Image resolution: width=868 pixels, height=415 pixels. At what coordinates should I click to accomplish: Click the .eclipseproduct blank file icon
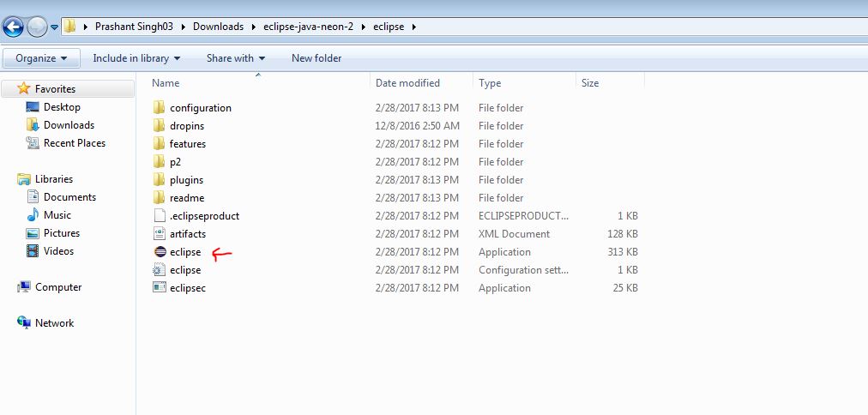(160, 215)
